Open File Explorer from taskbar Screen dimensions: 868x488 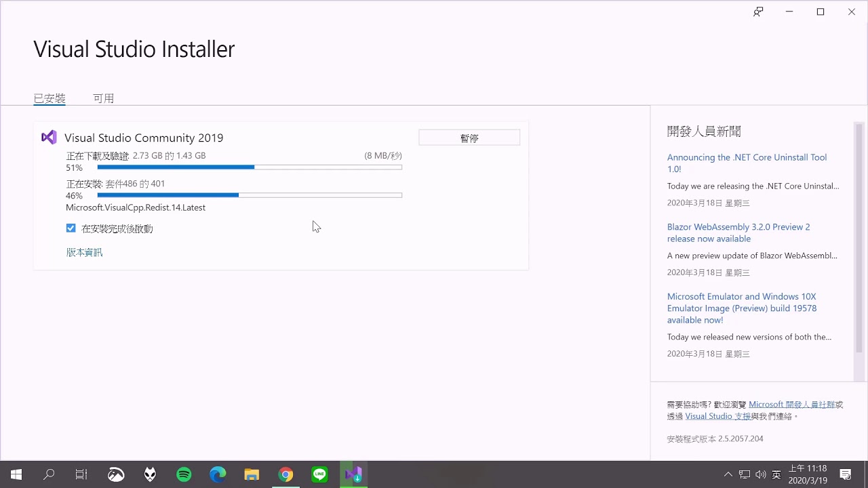(x=252, y=474)
